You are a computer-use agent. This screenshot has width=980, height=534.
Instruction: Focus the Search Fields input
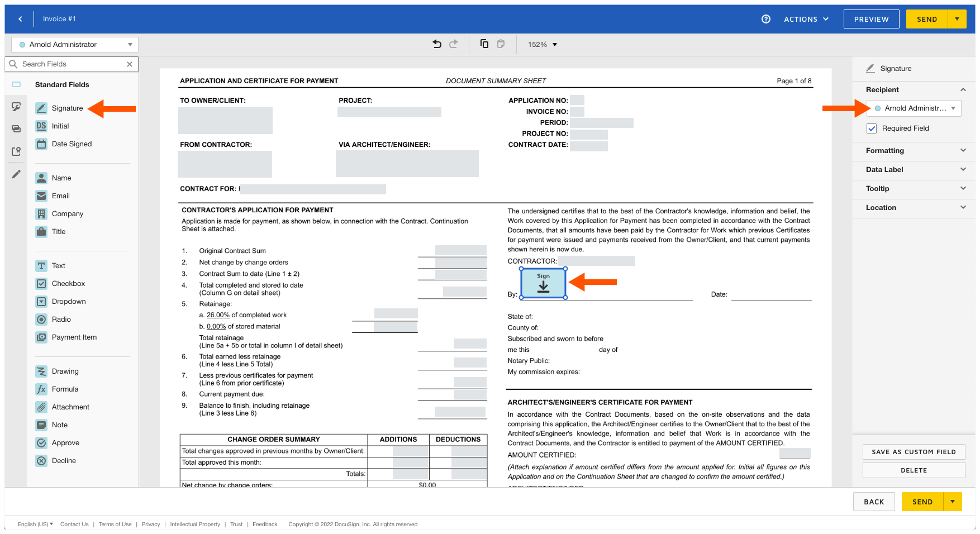click(72, 64)
